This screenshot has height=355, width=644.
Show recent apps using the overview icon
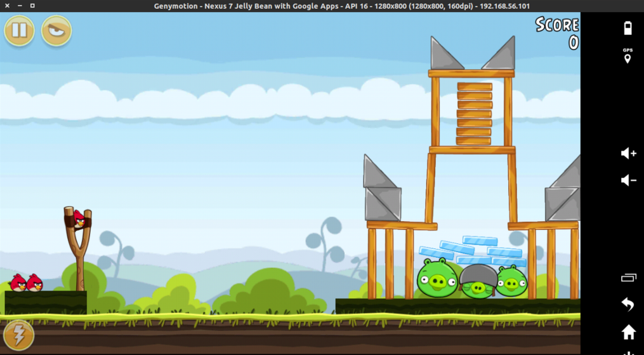(x=628, y=278)
